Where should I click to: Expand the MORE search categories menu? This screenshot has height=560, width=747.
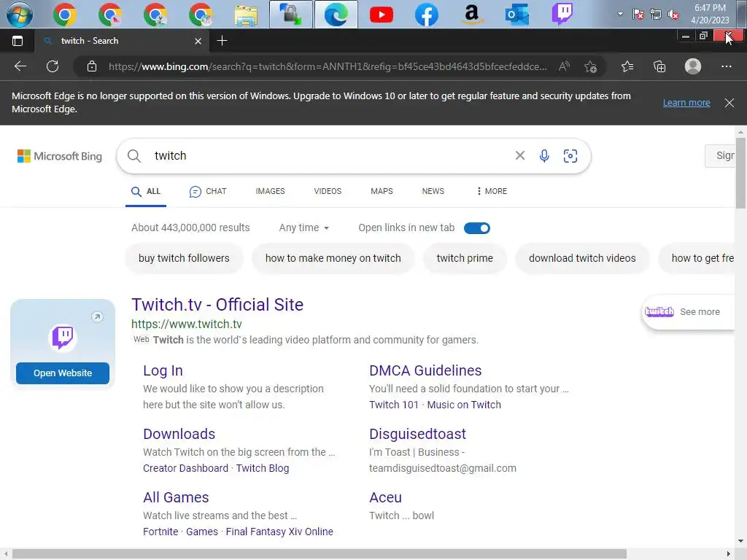click(x=492, y=192)
